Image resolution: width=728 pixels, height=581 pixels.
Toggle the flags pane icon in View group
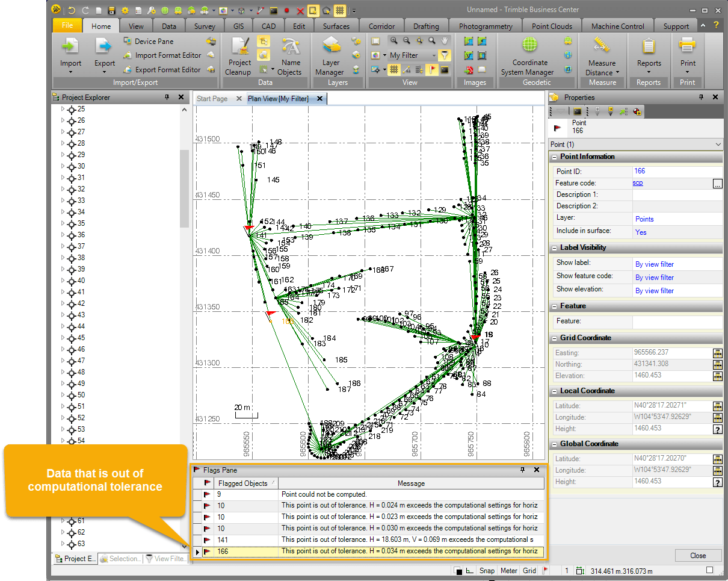[431, 69]
